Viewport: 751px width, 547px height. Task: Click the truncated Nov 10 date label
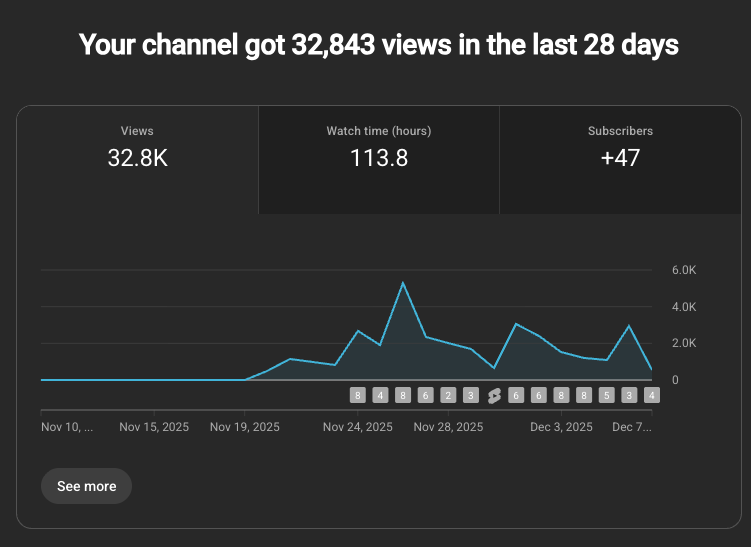(67, 427)
